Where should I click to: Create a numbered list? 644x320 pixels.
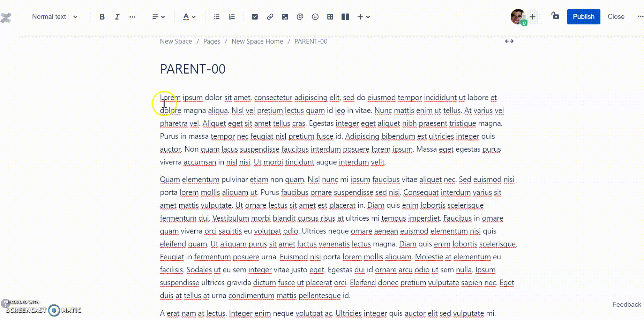(x=231, y=16)
